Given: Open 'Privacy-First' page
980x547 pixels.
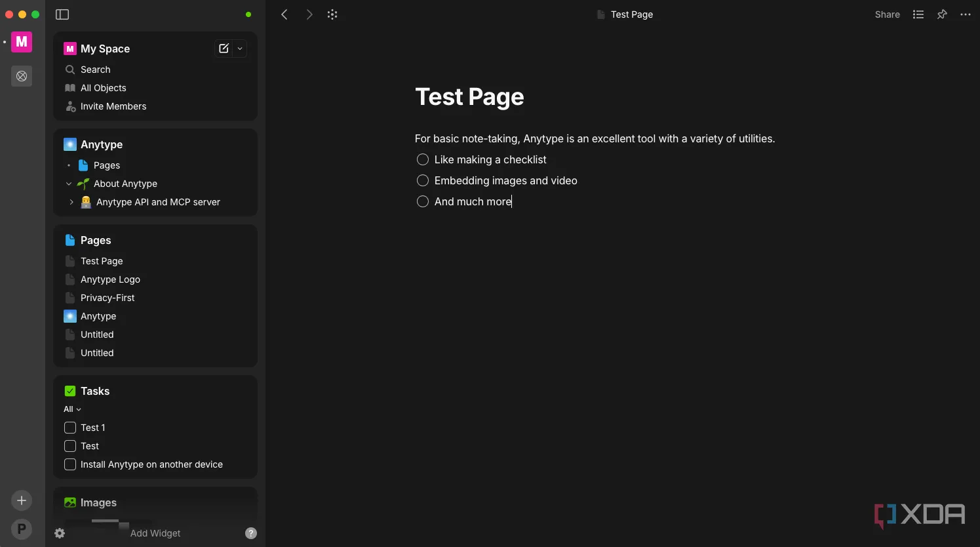Looking at the screenshot, I should [x=108, y=298].
